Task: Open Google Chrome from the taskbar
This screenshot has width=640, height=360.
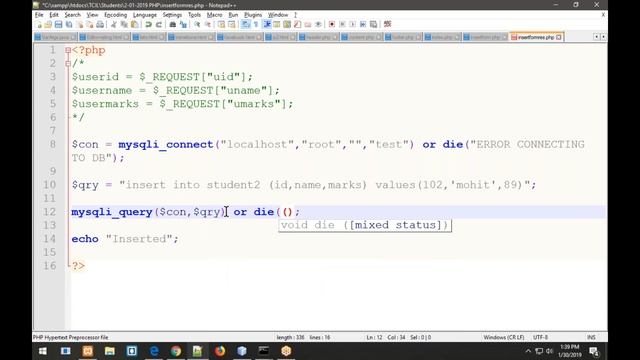Action: click(176, 351)
